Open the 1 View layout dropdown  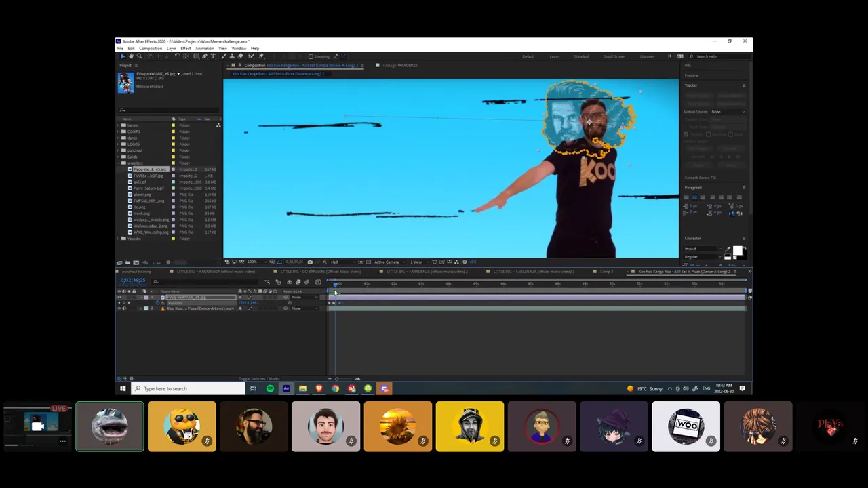click(420, 262)
